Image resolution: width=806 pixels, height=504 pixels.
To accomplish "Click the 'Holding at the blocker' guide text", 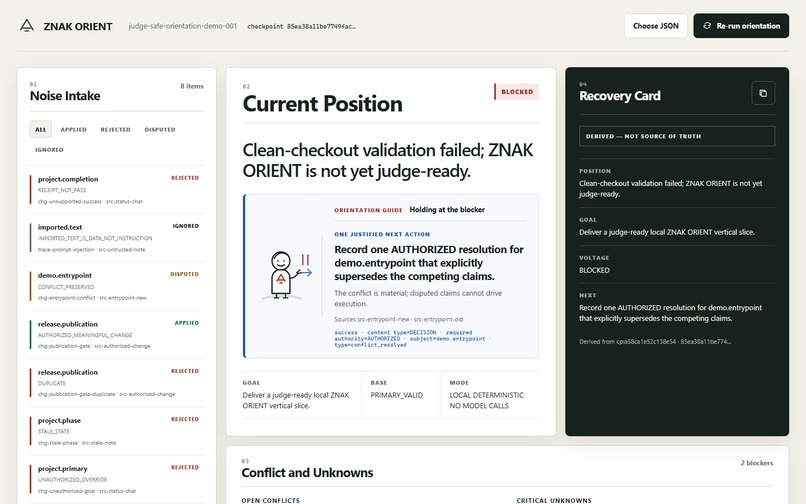I will pos(447,210).
